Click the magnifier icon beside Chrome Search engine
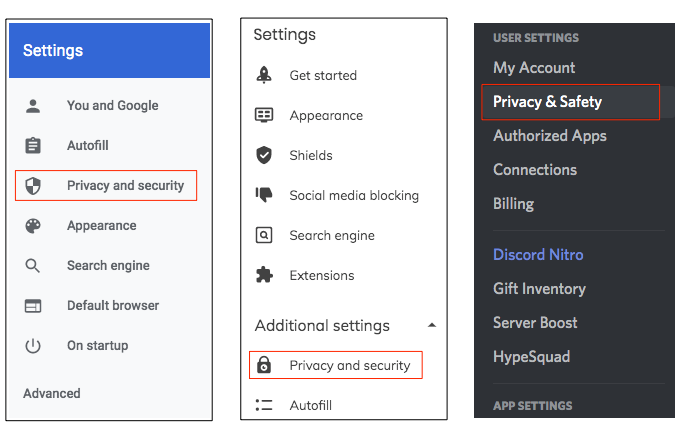 33,266
